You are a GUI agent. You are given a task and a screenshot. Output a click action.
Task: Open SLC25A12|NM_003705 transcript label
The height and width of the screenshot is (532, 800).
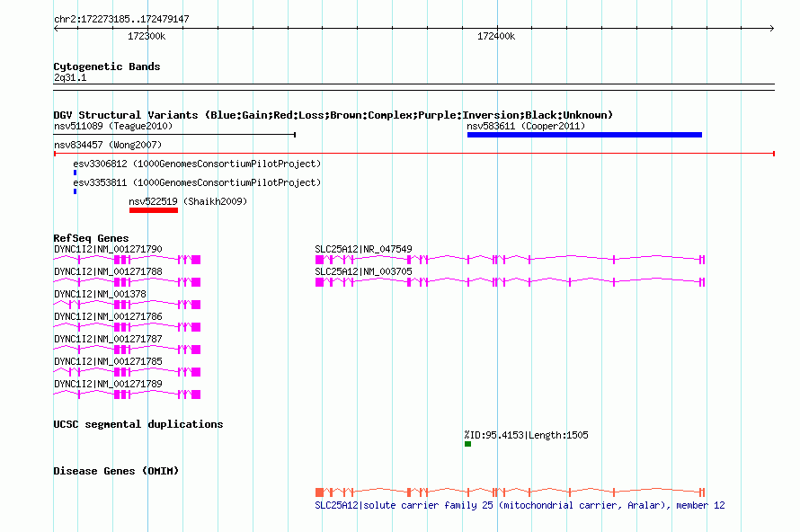point(363,271)
